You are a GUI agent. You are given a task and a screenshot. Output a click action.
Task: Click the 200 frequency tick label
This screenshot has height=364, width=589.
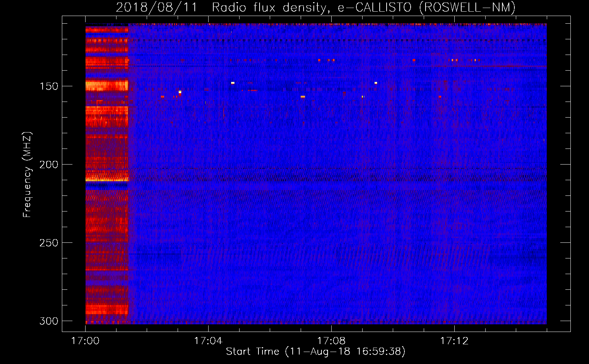[x=49, y=165]
